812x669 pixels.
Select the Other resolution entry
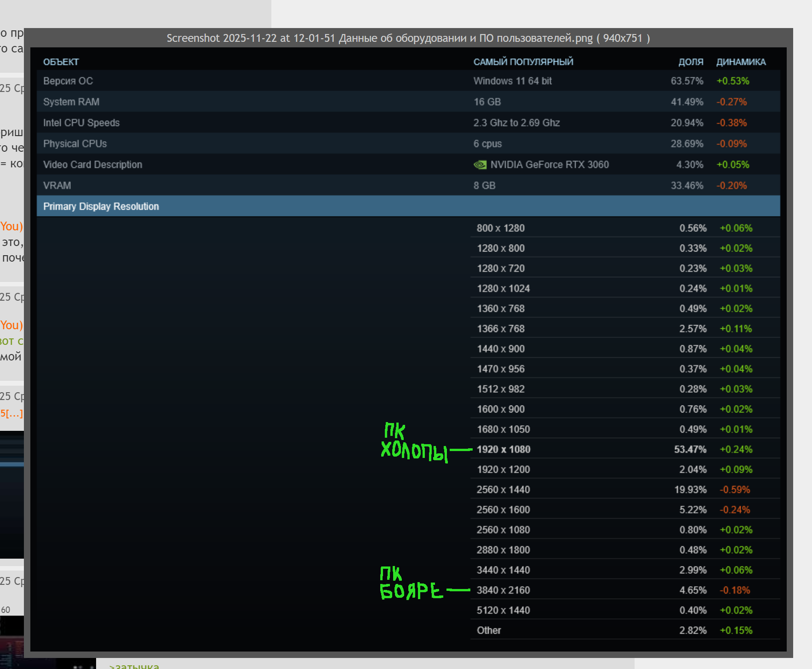click(x=489, y=630)
